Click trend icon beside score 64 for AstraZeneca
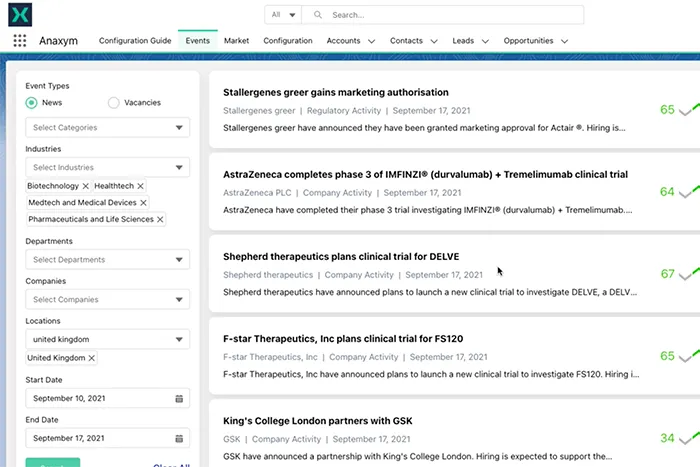 click(689, 192)
